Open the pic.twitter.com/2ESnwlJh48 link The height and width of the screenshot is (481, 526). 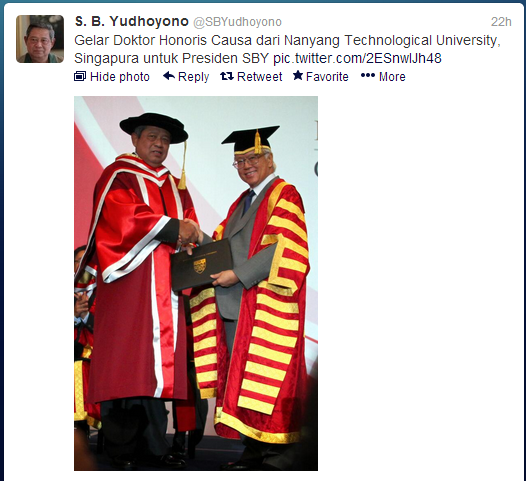click(x=357, y=58)
